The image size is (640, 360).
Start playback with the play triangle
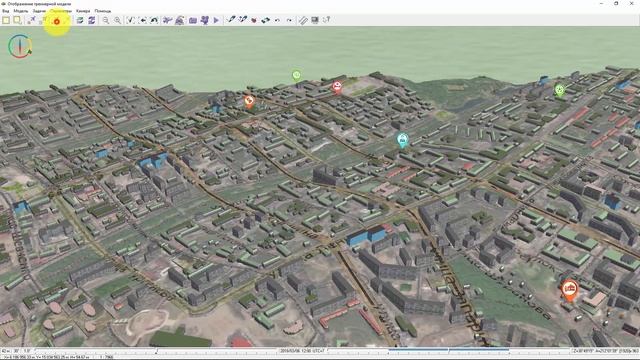pyautogui.click(x=216, y=20)
